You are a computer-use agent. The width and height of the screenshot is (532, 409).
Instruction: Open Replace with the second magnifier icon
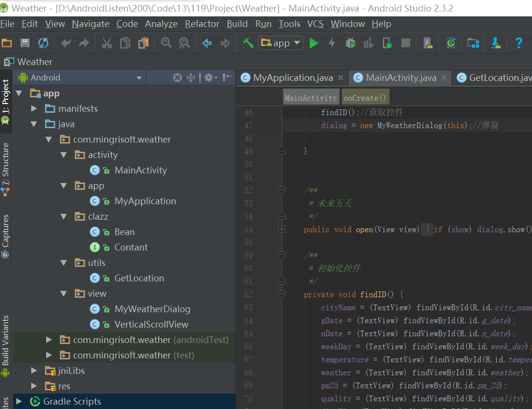[x=184, y=43]
